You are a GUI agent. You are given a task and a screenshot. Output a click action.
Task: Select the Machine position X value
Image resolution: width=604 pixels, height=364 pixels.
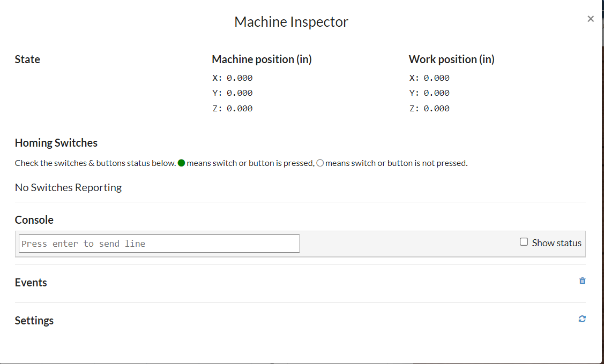(239, 78)
